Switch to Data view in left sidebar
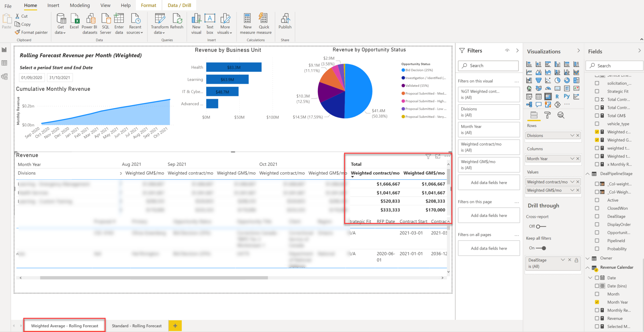Viewport: 644px width, 332px height. click(4, 63)
